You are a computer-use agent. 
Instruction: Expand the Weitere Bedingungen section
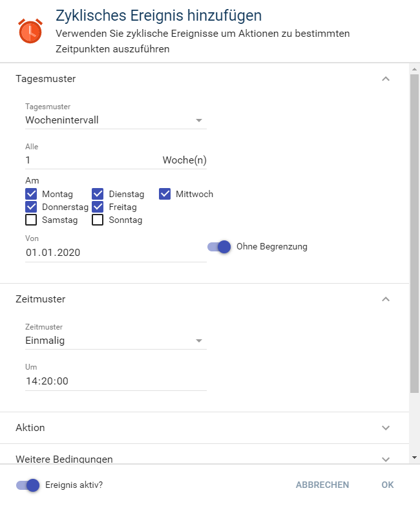[386, 459]
